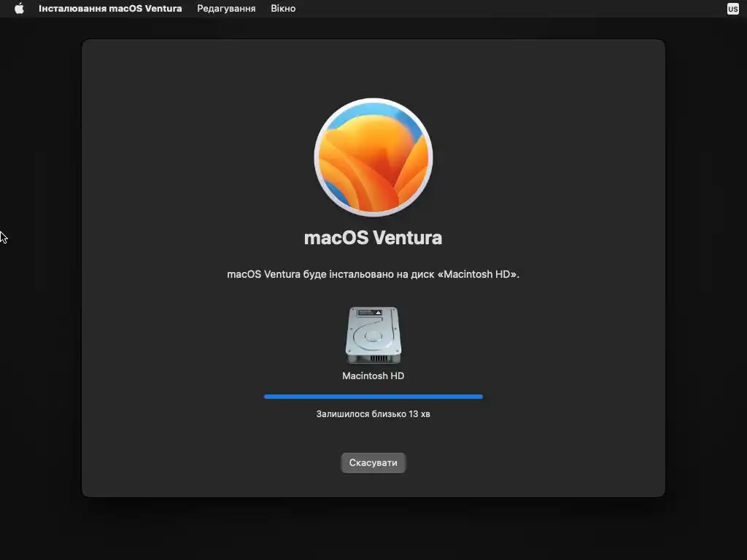
Task: Click the macOS Ventura heading text
Action: 373,238
